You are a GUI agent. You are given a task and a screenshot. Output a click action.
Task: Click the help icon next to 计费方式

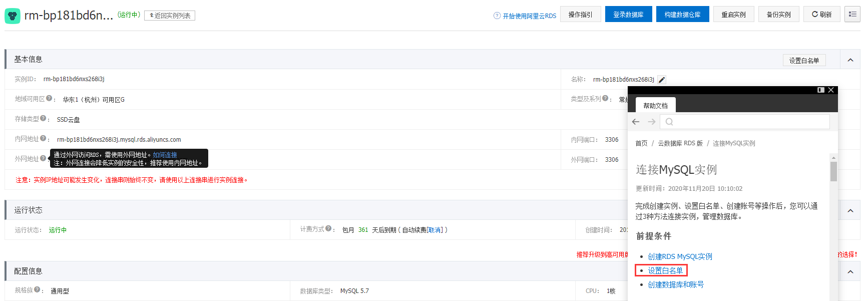point(328,229)
